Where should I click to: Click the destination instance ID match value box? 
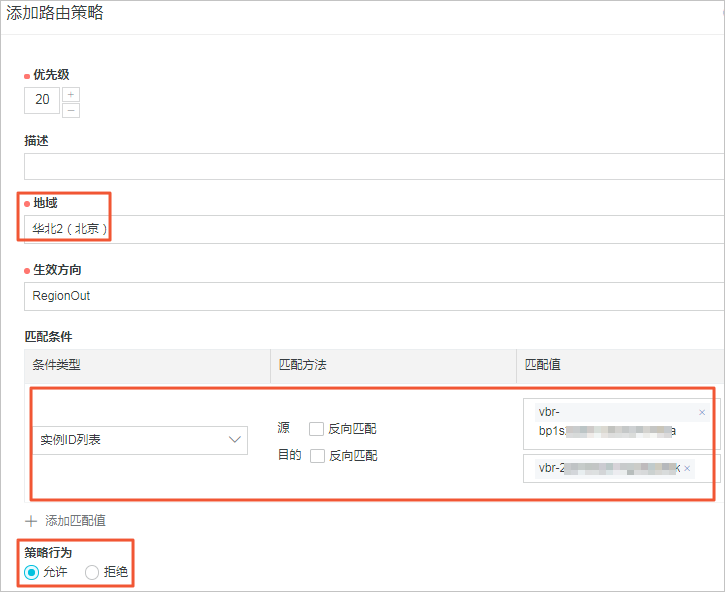tap(621, 469)
